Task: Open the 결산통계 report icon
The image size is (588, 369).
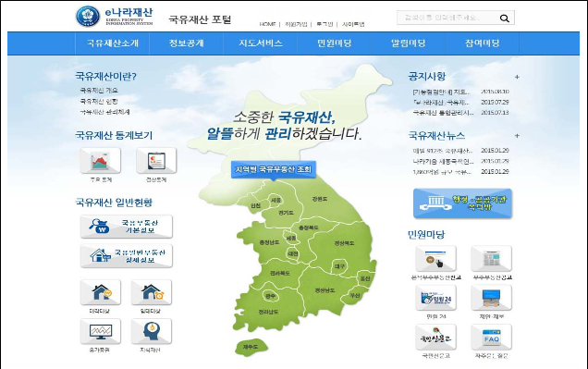Action: coord(156,161)
